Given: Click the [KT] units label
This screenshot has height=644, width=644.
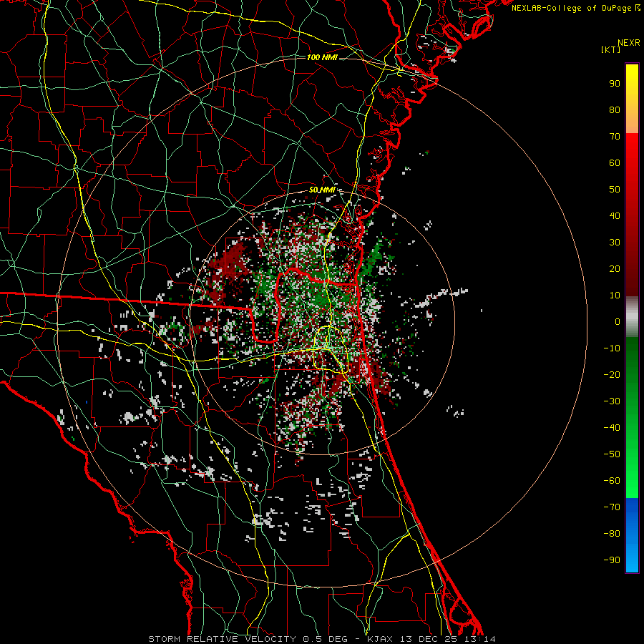Looking at the screenshot, I should click(x=610, y=49).
